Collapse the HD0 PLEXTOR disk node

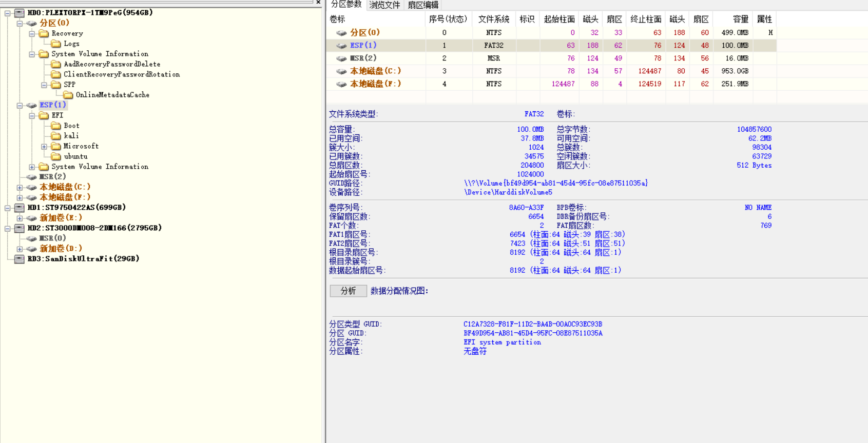pyautogui.click(x=7, y=13)
